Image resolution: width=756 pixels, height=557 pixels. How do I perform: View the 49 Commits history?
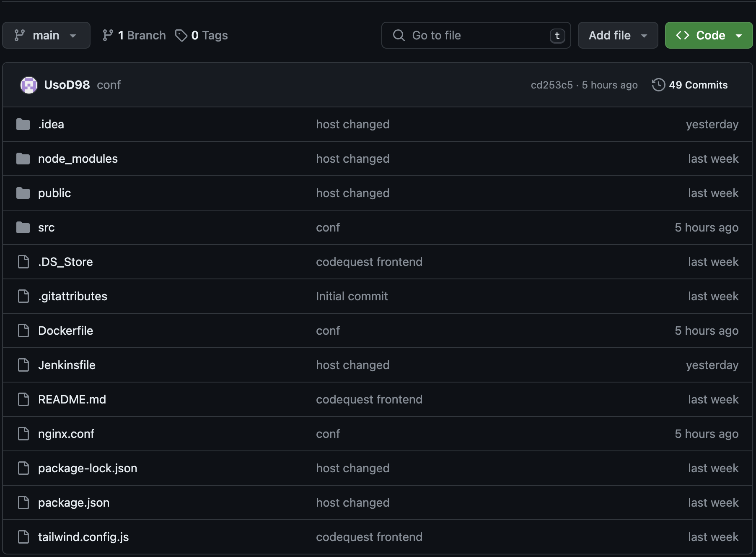point(698,85)
